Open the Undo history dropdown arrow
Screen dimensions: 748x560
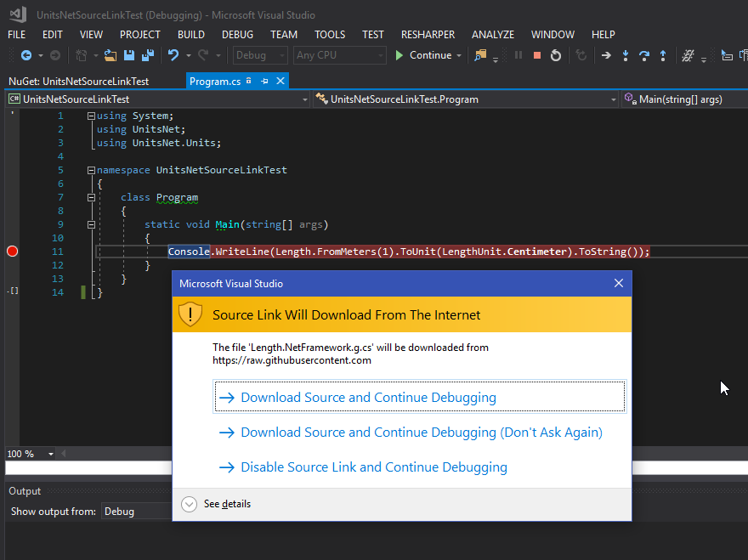click(189, 56)
